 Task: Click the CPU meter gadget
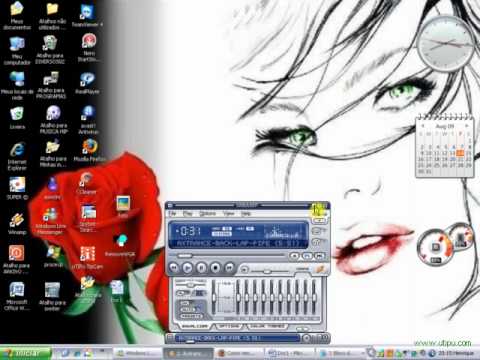coord(435,248)
